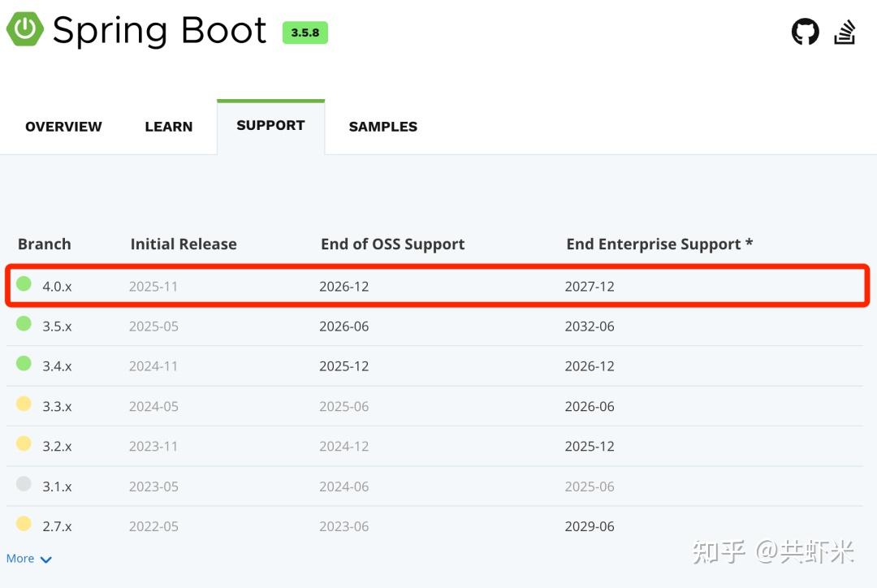This screenshot has width=877, height=588.
Task: Click 3.1.x OSS support end 2024-06
Action: pos(344,486)
